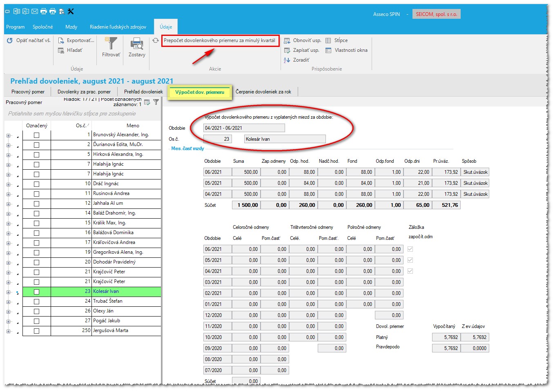Expand the Kolesár Ivan row

click(x=9, y=292)
